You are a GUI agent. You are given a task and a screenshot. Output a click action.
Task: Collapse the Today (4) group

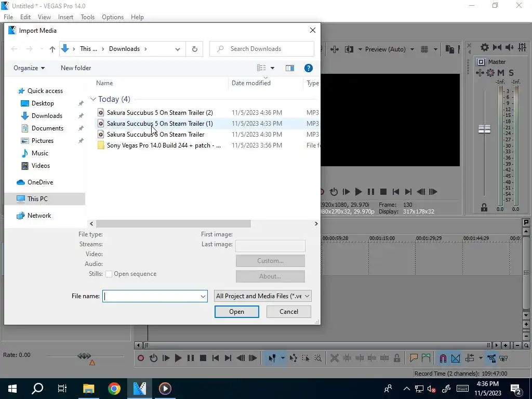point(93,99)
